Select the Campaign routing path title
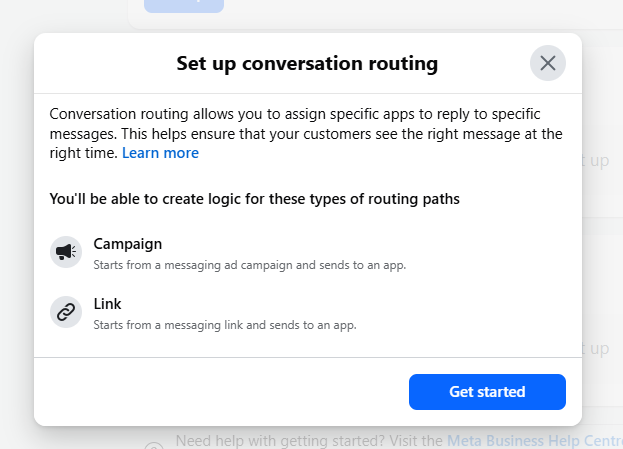The width and height of the screenshot is (623, 449). 127,244
